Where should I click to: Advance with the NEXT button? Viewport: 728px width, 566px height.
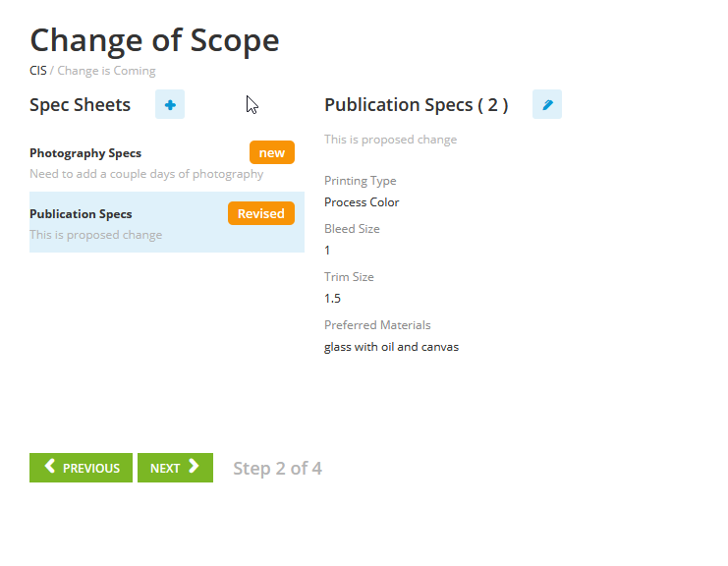pyautogui.click(x=175, y=468)
